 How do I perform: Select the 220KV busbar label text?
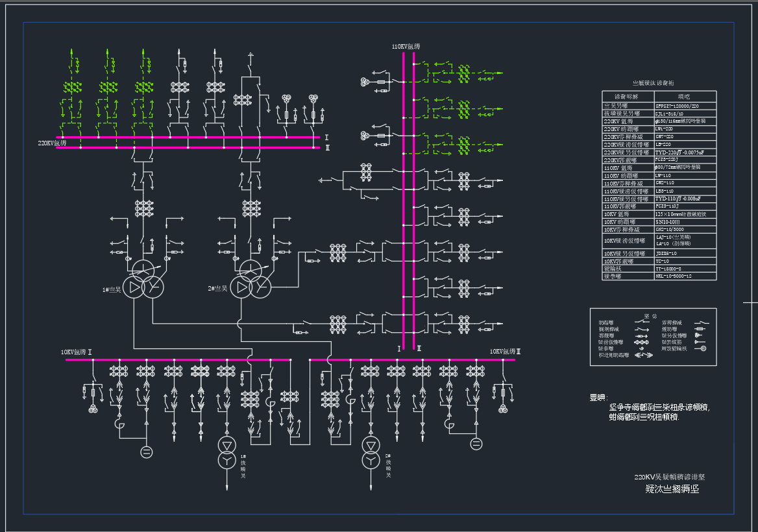52,143
